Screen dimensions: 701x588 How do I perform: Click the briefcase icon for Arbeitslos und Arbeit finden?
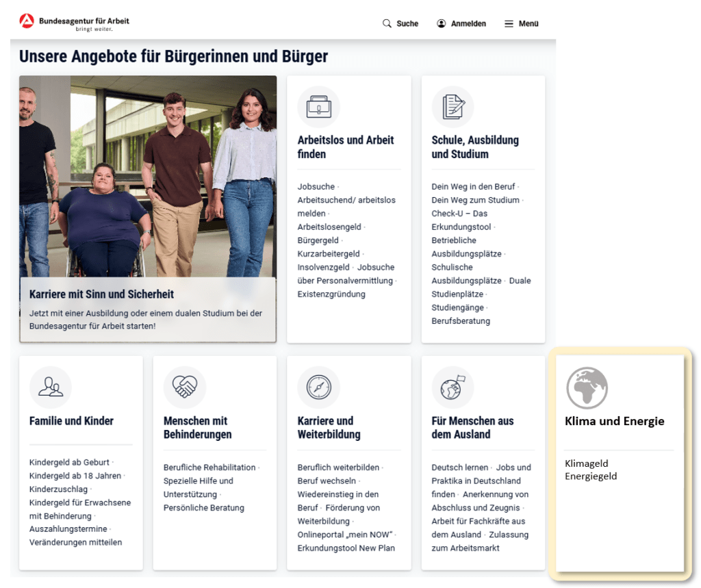point(318,107)
